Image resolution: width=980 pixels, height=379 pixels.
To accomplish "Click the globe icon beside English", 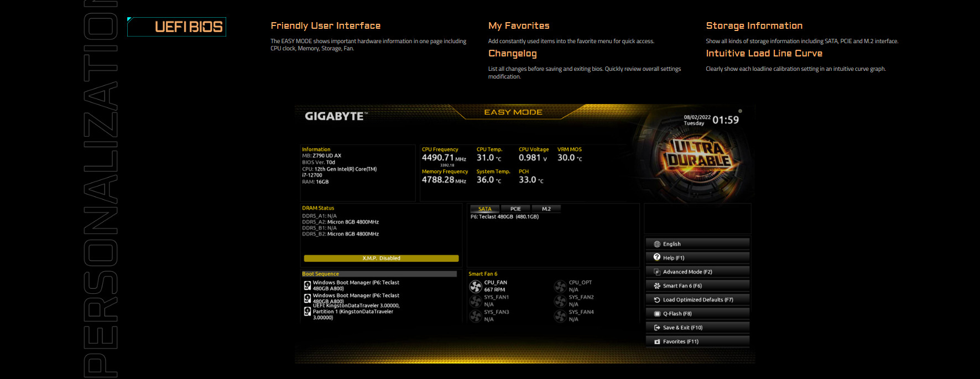I will click(657, 244).
